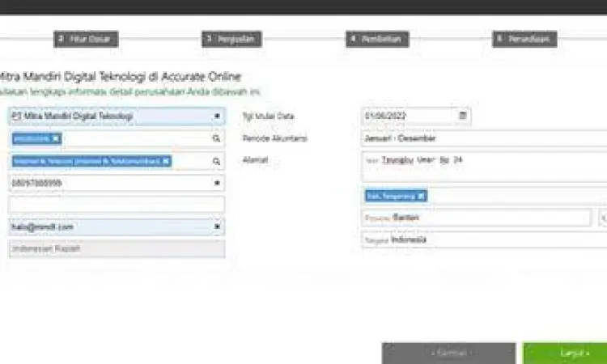Go to the Pembelian step tab
Screen dimensions: 607x364
377,39
